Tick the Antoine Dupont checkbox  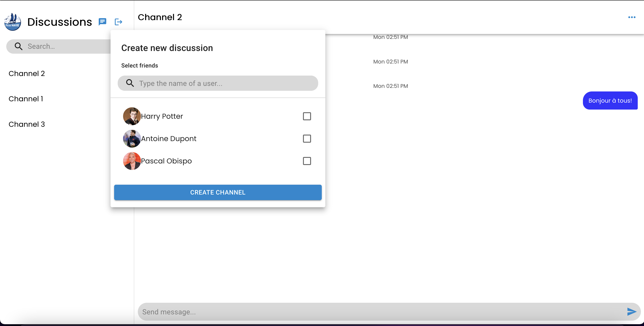(307, 139)
